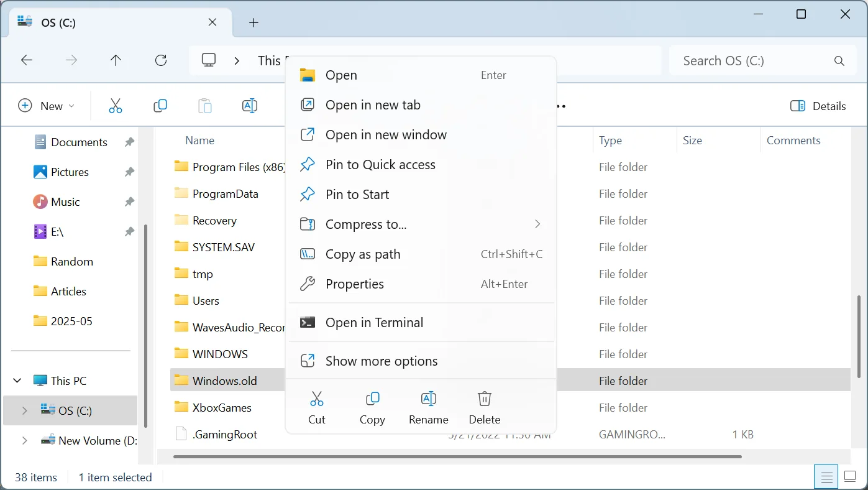
Task: Click See more ellipsis in toolbar
Action: [560, 106]
